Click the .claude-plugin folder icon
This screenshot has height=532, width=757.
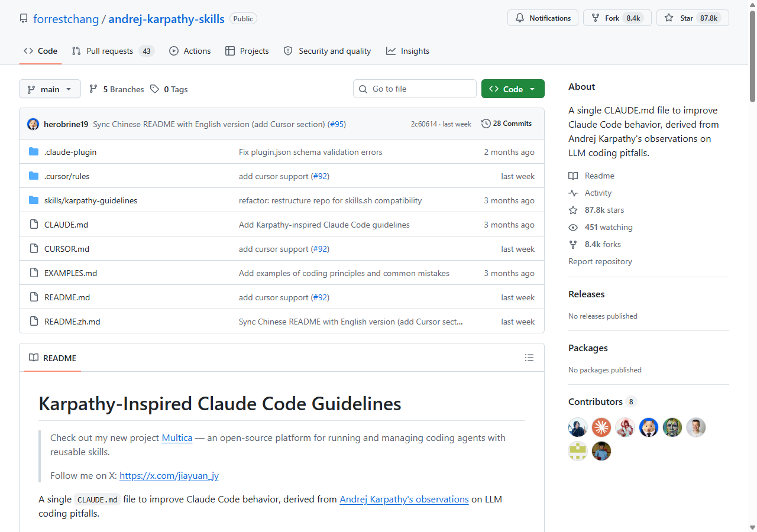pos(34,152)
